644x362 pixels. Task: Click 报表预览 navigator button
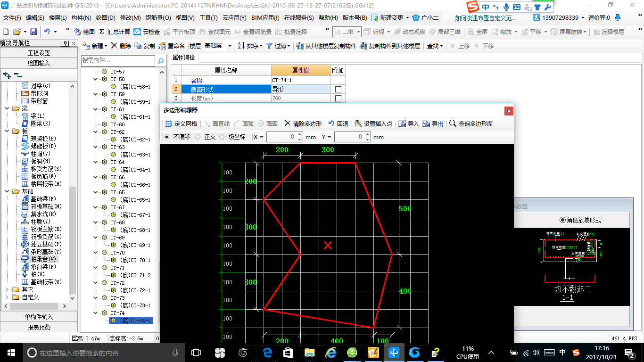pyautogui.click(x=39, y=327)
